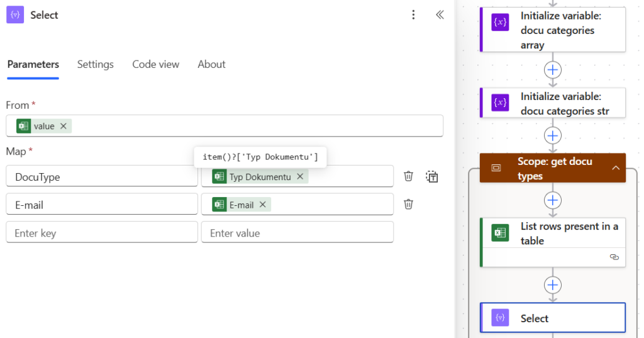
Task: Click the Enter value placeholder field
Action: coord(297,233)
